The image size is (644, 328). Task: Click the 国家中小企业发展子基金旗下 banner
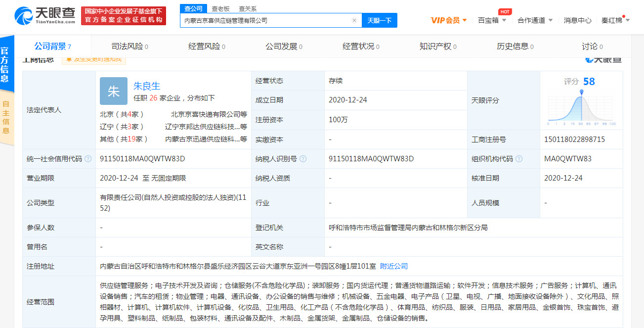coord(124,15)
